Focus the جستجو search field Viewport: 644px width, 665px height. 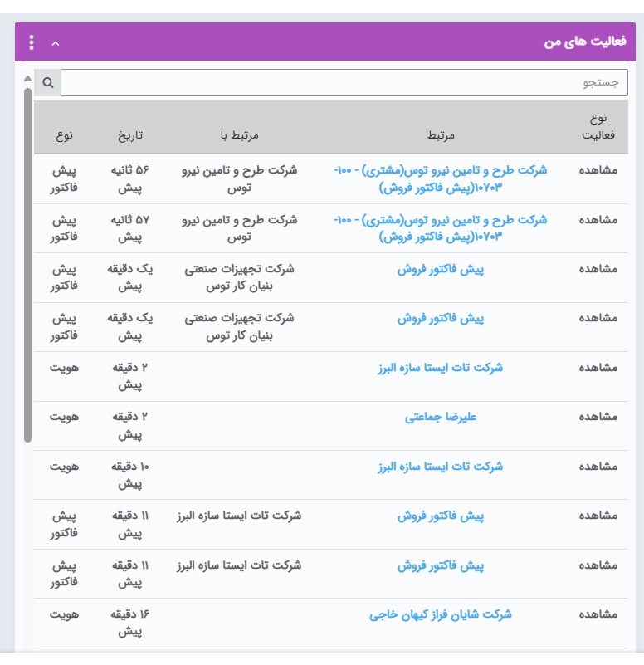(x=344, y=83)
